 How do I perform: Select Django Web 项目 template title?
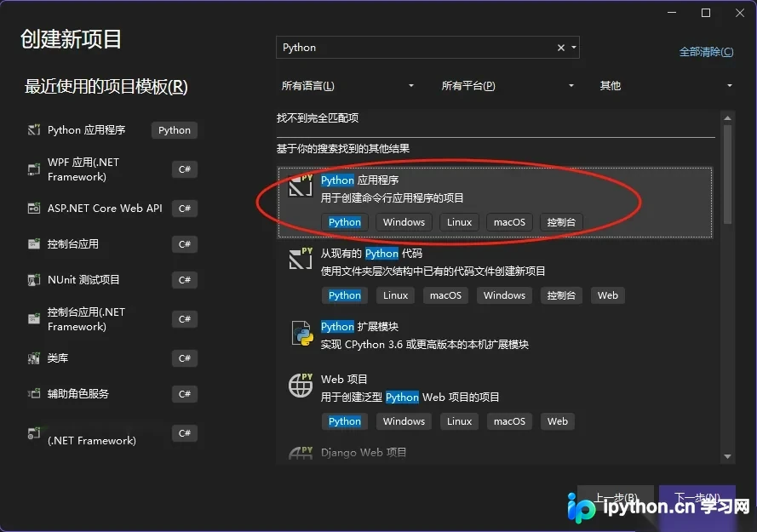364,452
